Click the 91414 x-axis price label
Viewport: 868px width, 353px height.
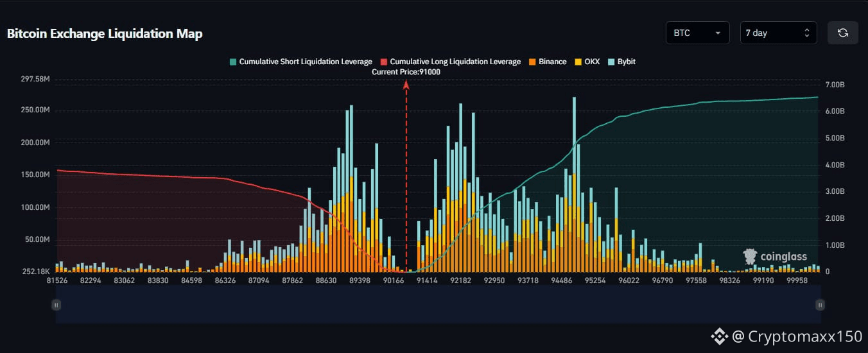coord(426,280)
